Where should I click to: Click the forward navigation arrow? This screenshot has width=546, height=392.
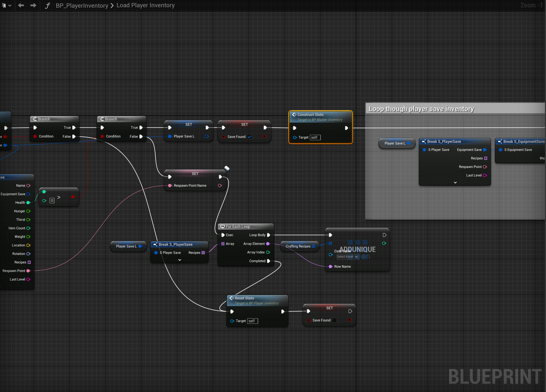(33, 5)
